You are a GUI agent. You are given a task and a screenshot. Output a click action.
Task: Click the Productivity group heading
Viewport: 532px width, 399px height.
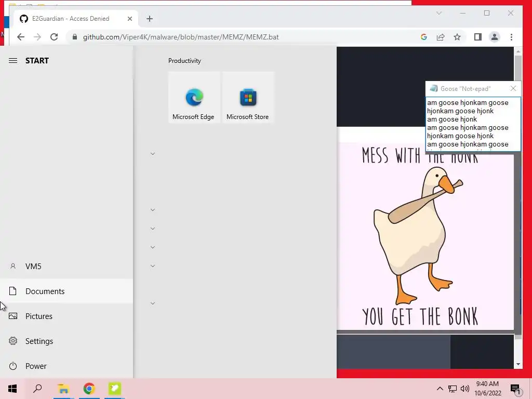coord(184,61)
